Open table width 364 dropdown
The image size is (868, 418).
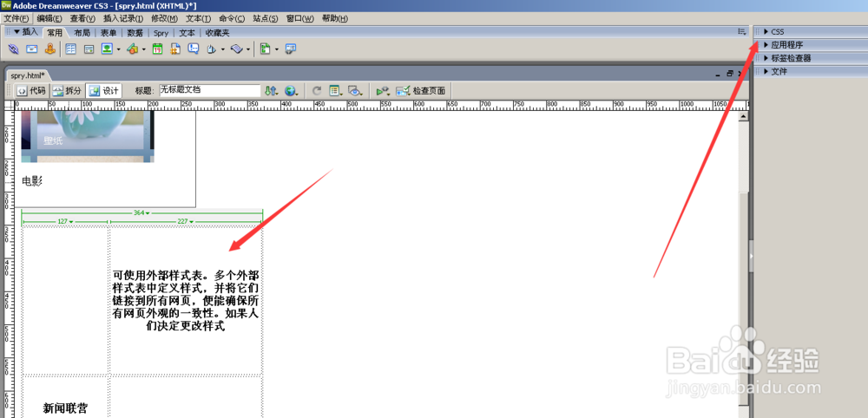141,212
